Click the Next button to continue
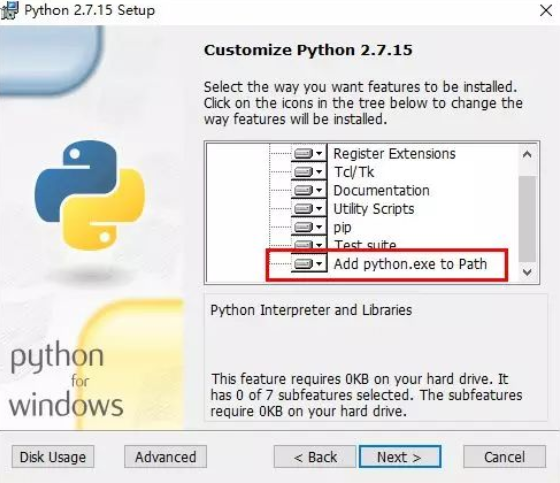 coord(400,457)
